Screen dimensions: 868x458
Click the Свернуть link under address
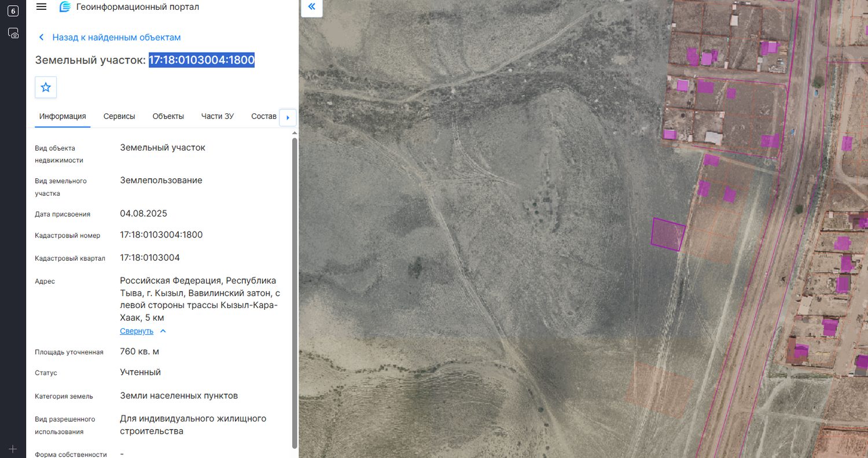[x=137, y=331]
